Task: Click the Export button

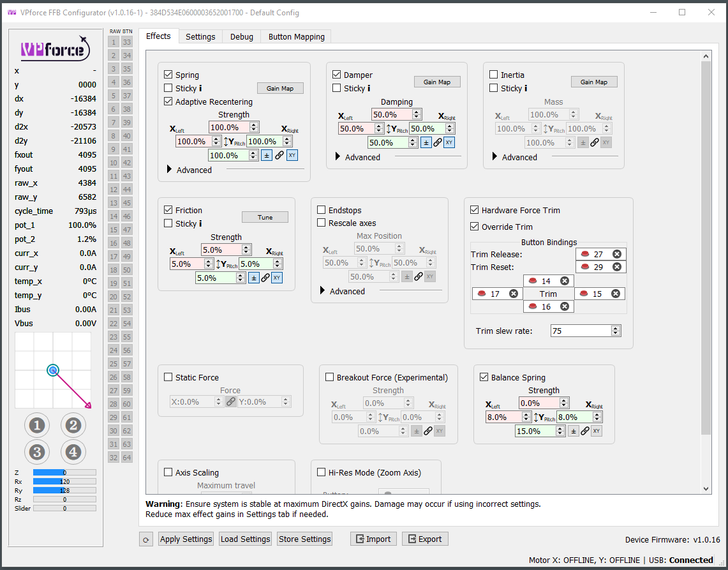Action: point(425,539)
